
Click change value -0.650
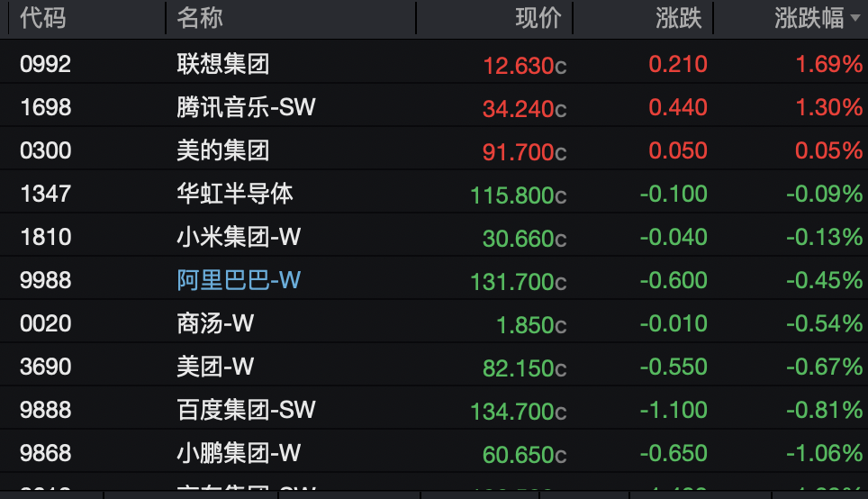(674, 453)
